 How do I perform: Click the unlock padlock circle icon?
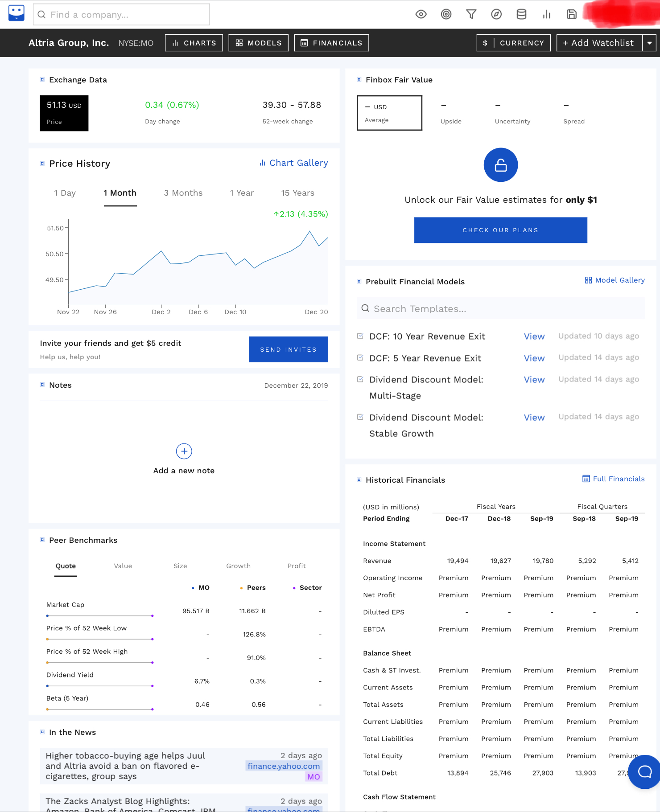pos(501,165)
